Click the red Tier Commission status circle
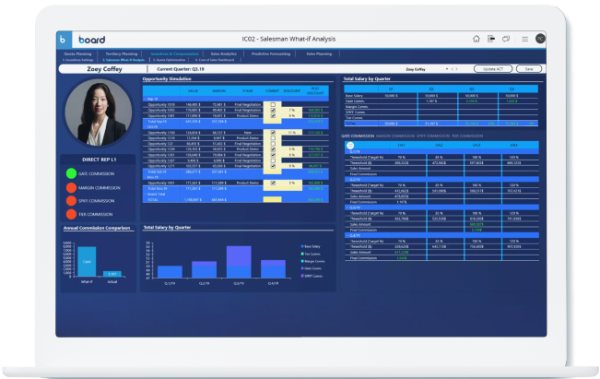Image resolution: width=600 pixels, height=379 pixels. (71, 214)
